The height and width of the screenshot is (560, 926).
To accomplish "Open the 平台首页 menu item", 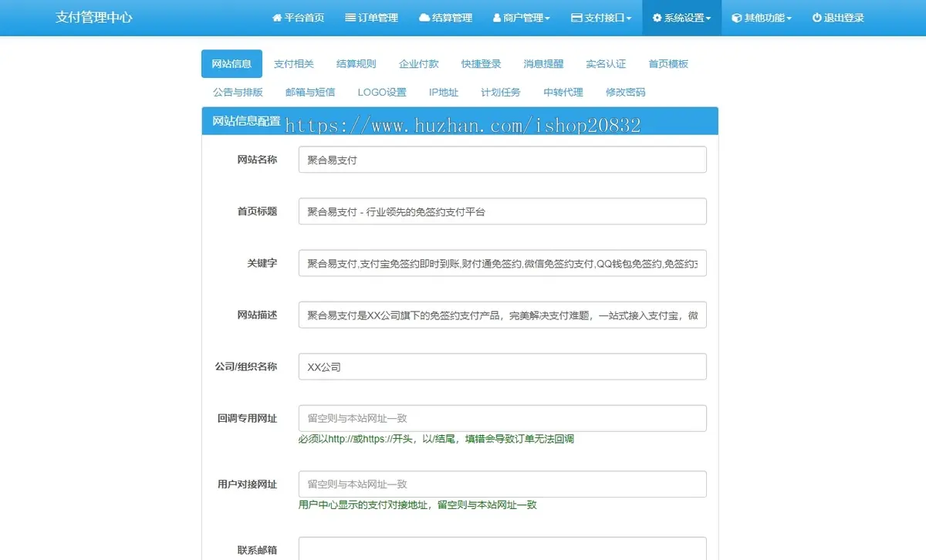I will point(298,18).
